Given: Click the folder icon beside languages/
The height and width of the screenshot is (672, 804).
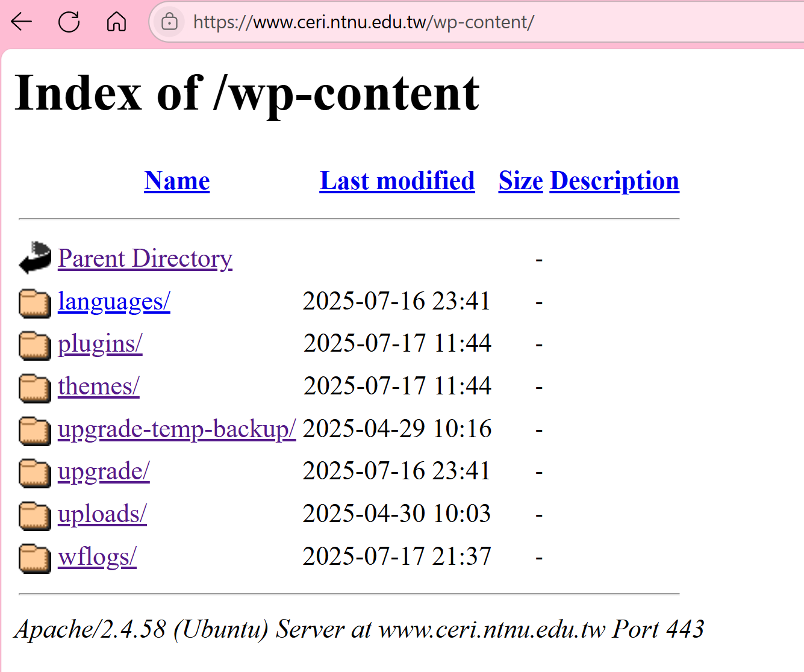Looking at the screenshot, I should coord(35,302).
